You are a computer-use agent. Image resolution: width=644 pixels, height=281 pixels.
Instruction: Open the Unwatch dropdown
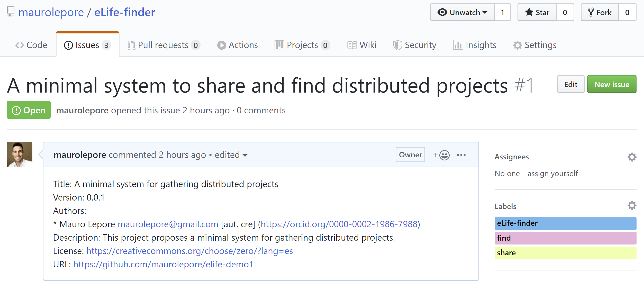coord(462,12)
